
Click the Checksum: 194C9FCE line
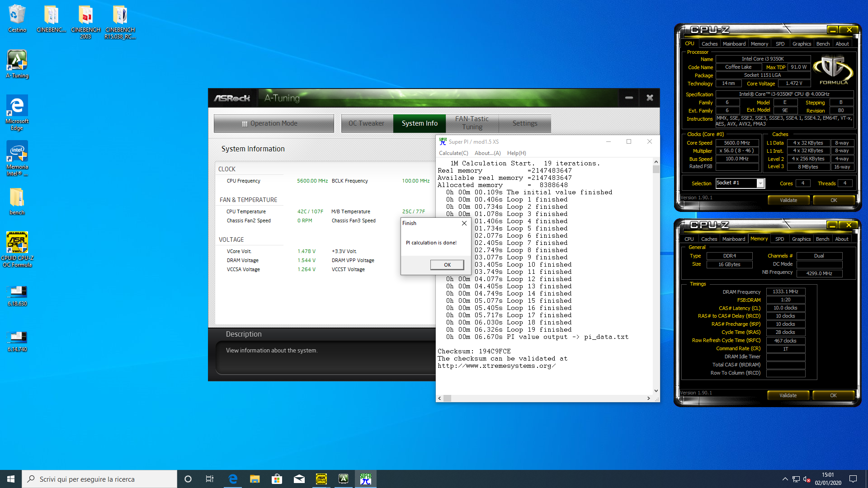coord(474,352)
